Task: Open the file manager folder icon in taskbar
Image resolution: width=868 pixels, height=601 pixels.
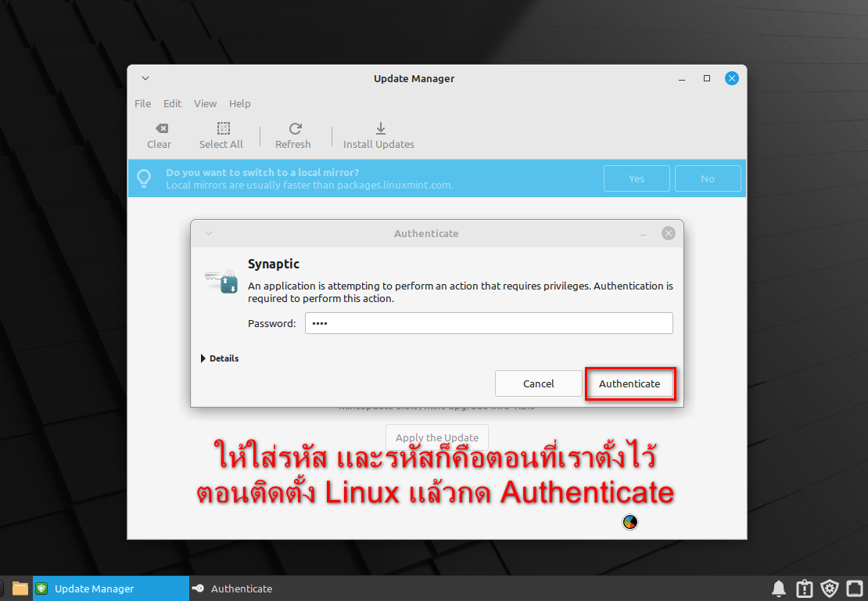Action: [20, 588]
